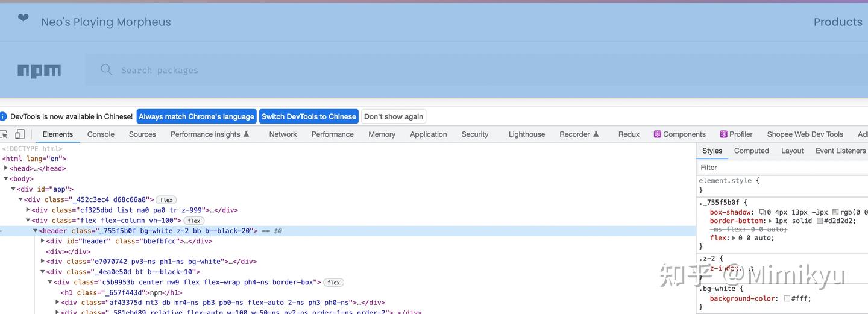The width and height of the screenshot is (868, 314).
Task: Open the Elements tab
Action: tap(58, 134)
